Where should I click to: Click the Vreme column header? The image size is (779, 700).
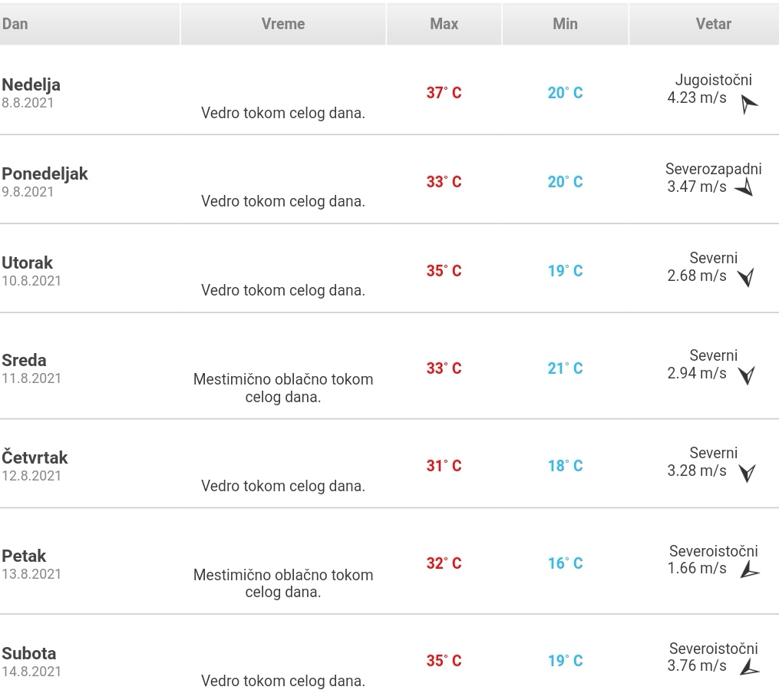[283, 24]
